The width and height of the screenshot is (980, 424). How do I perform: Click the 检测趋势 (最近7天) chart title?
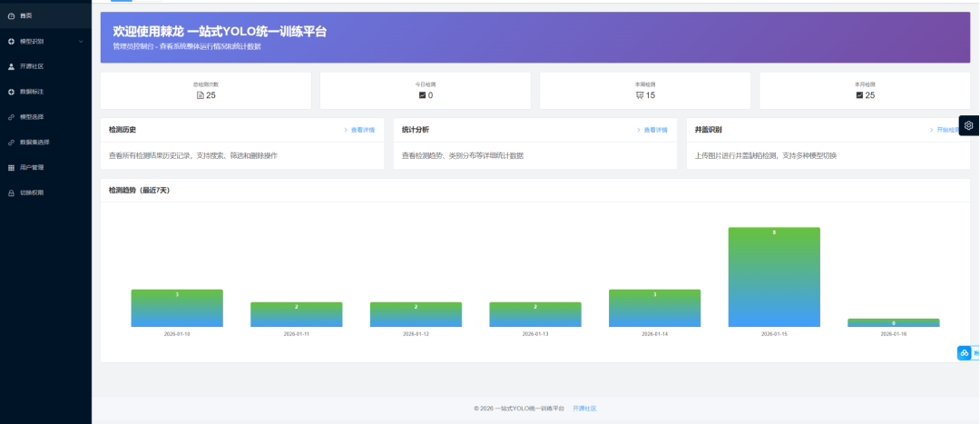(x=140, y=191)
